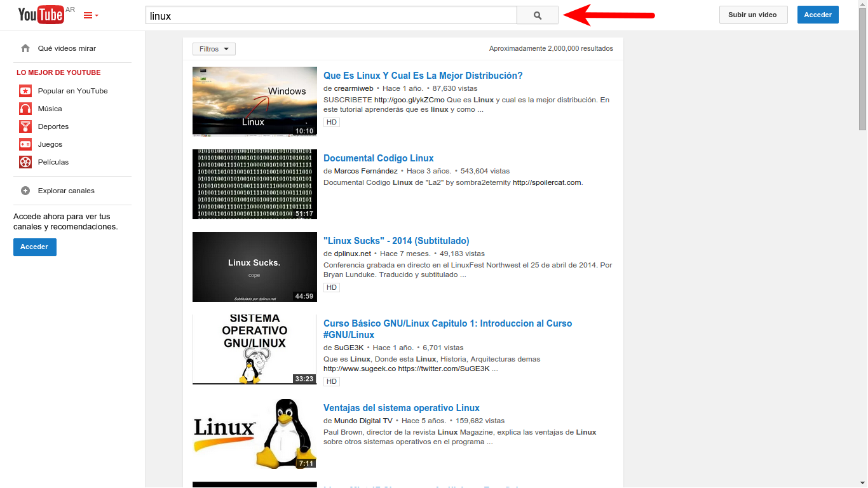
Task: Expand the Filtros dropdown
Action: tap(214, 49)
